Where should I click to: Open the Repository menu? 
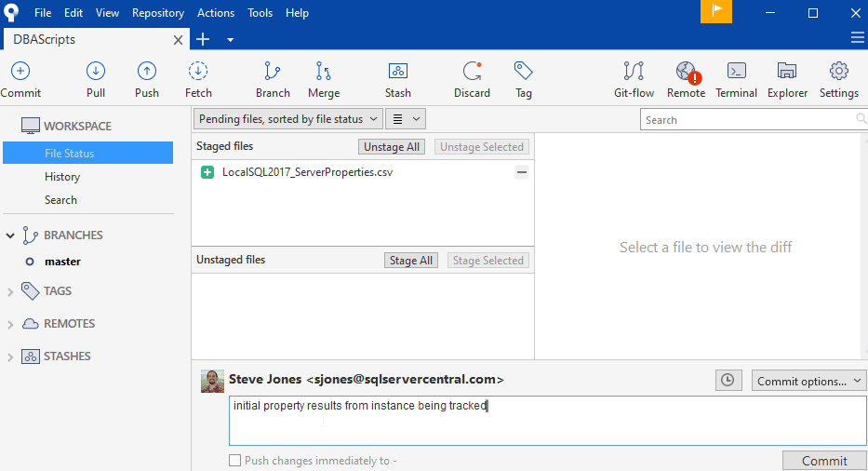pyautogui.click(x=158, y=13)
